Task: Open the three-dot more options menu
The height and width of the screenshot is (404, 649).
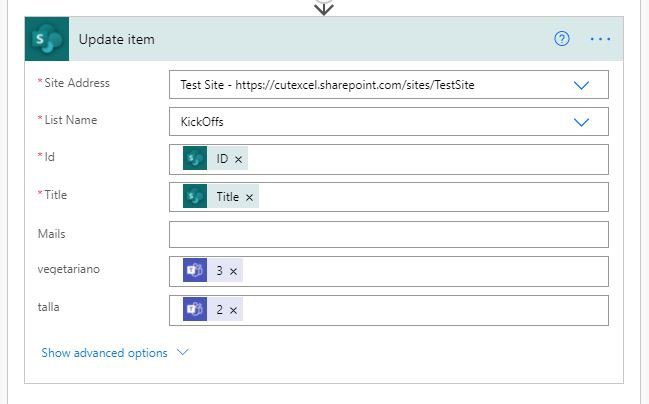Action: pyautogui.click(x=600, y=39)
